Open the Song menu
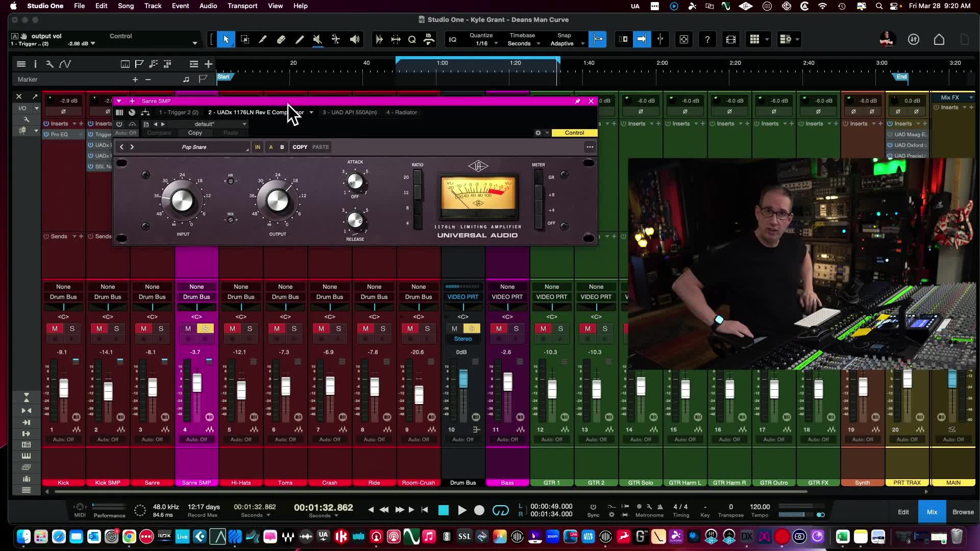The height and width of the screenshot is (551, 980). [126, 6]
